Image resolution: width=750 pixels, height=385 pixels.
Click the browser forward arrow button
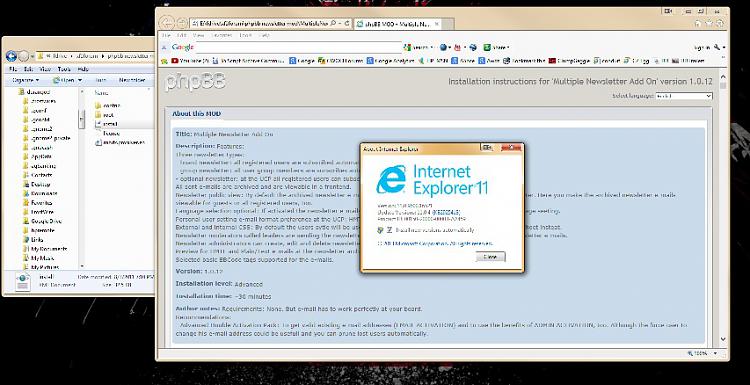[x=182, y=23]
